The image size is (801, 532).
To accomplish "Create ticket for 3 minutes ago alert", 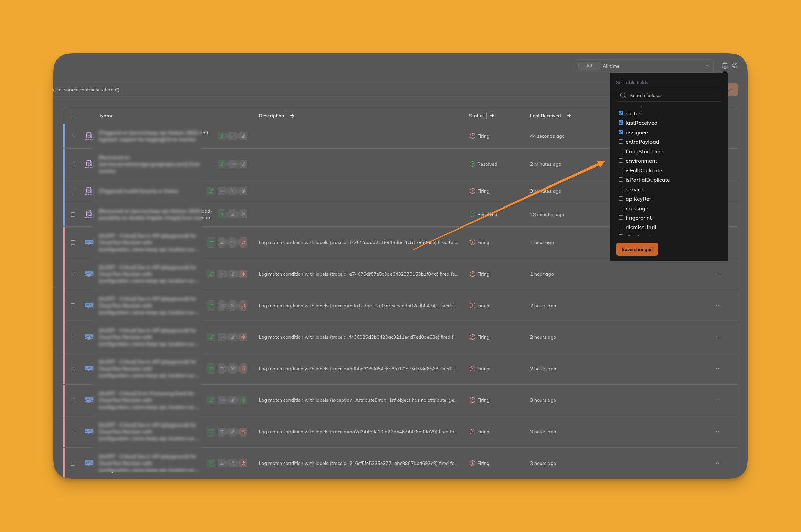I will coord(221,191).
